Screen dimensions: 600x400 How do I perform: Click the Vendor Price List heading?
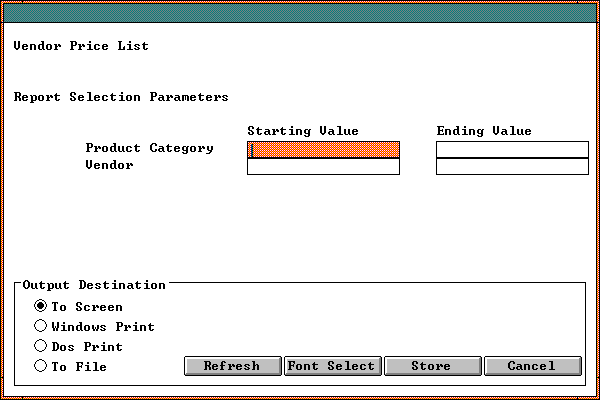click(81, 46)
